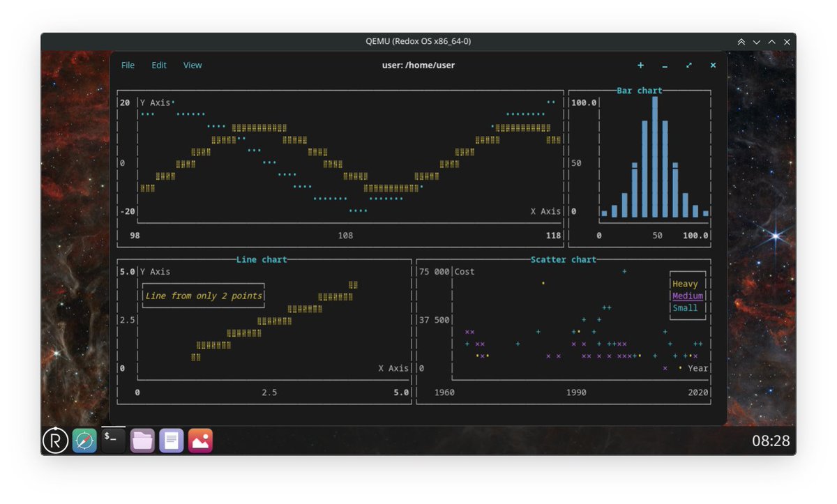Click the QEMU (Redox OS x86_64-0) title text
837x504 pixels.
coord(418,41)
